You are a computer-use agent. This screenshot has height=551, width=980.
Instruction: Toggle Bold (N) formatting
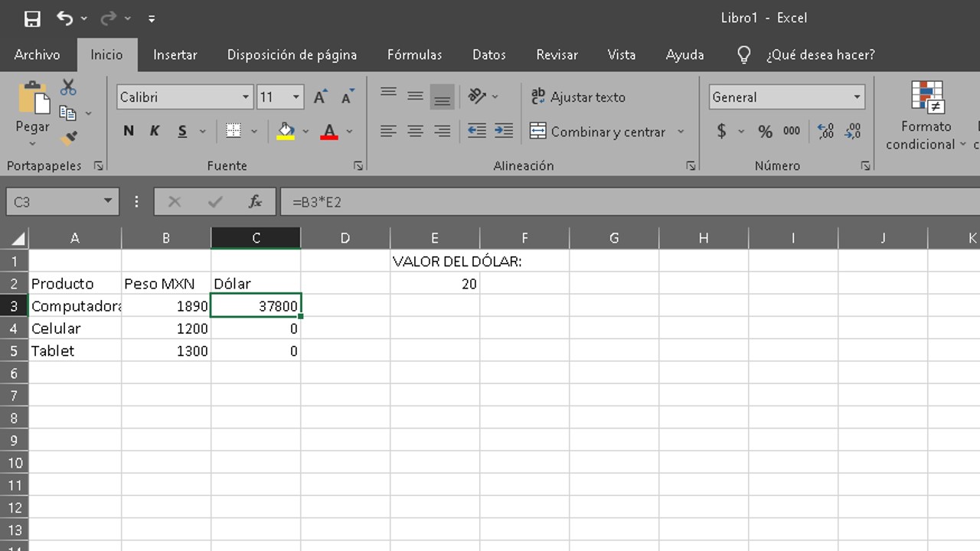pos(129,132)
